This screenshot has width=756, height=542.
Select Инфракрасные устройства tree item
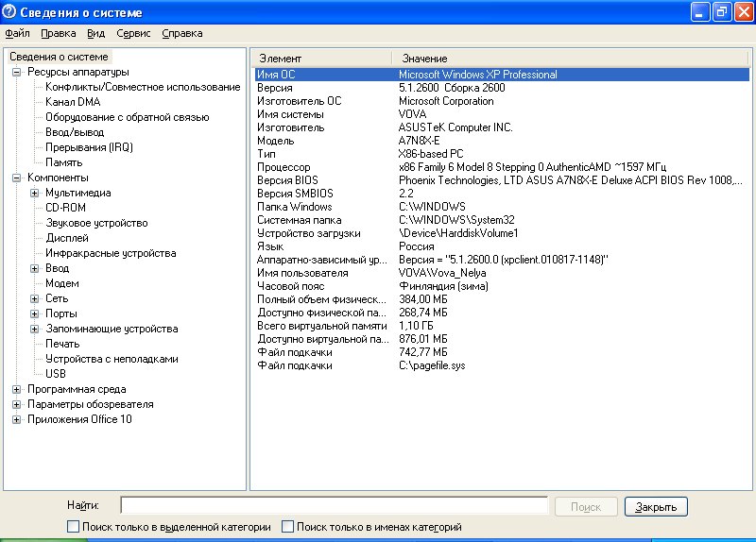[111, 253]
